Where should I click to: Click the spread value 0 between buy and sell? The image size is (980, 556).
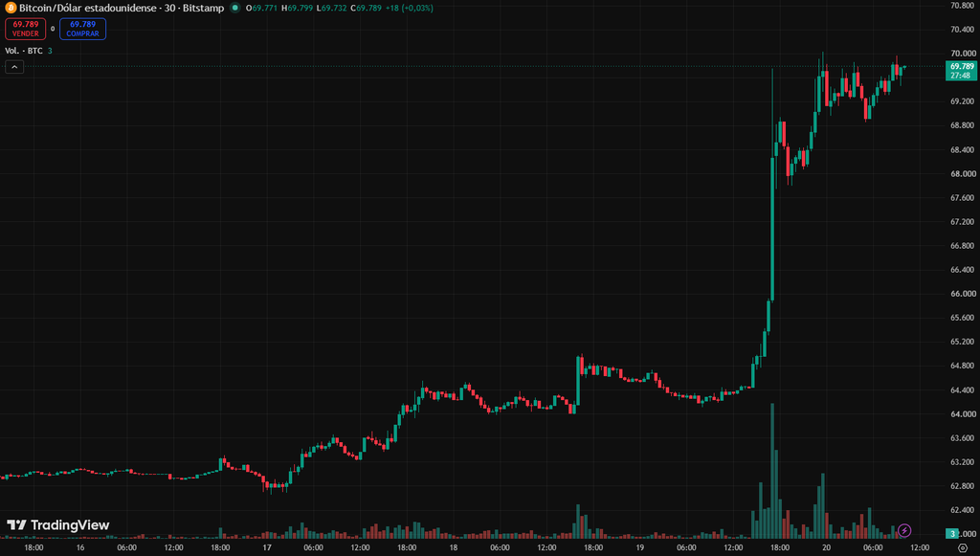pos(53,29)
